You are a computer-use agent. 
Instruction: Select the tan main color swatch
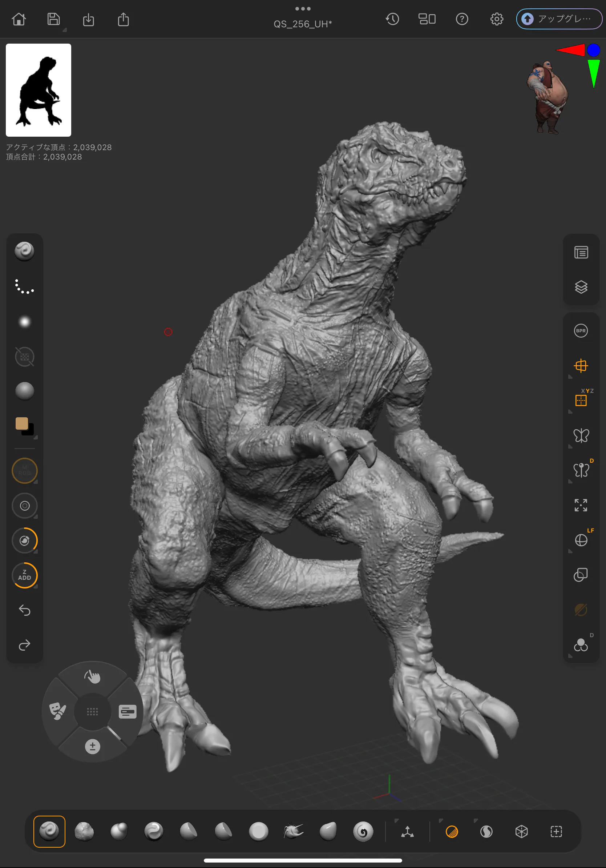pos(21,423)
